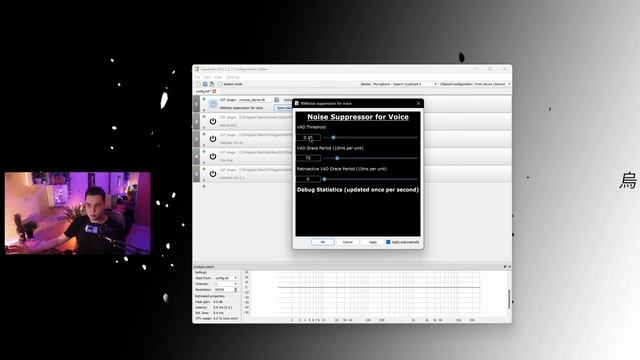Toggle power for VST plugin row 4

[x=213, y=157]
